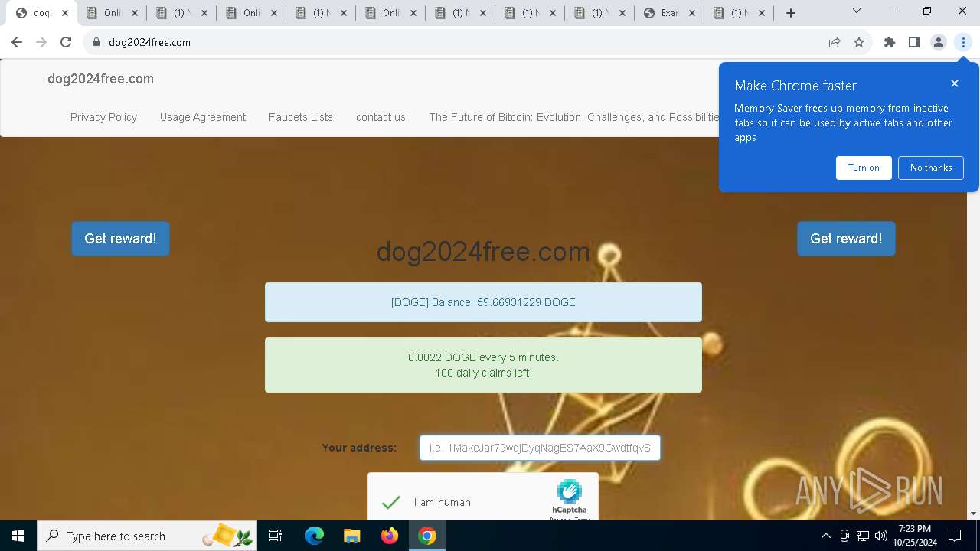The image size is (980, 551).
Task: Focus the Your address input field
Action: pyautogui.click(x=540, y=448)
